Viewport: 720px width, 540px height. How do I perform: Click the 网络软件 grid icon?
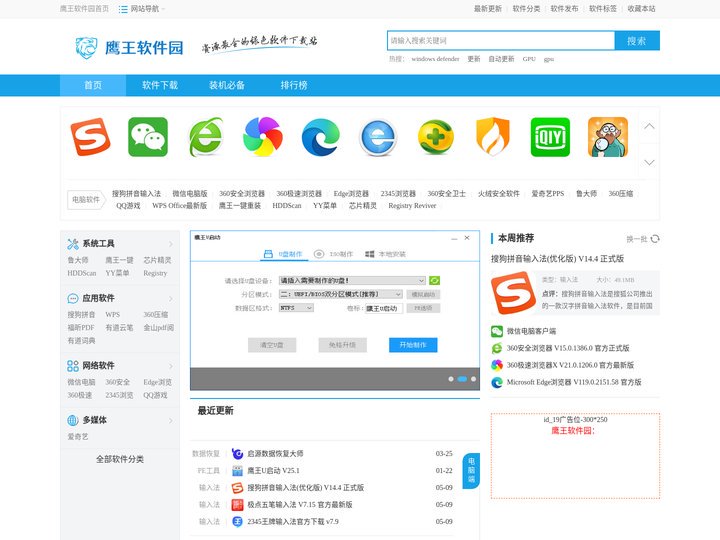pyautogui.click(x=73, y=366)
